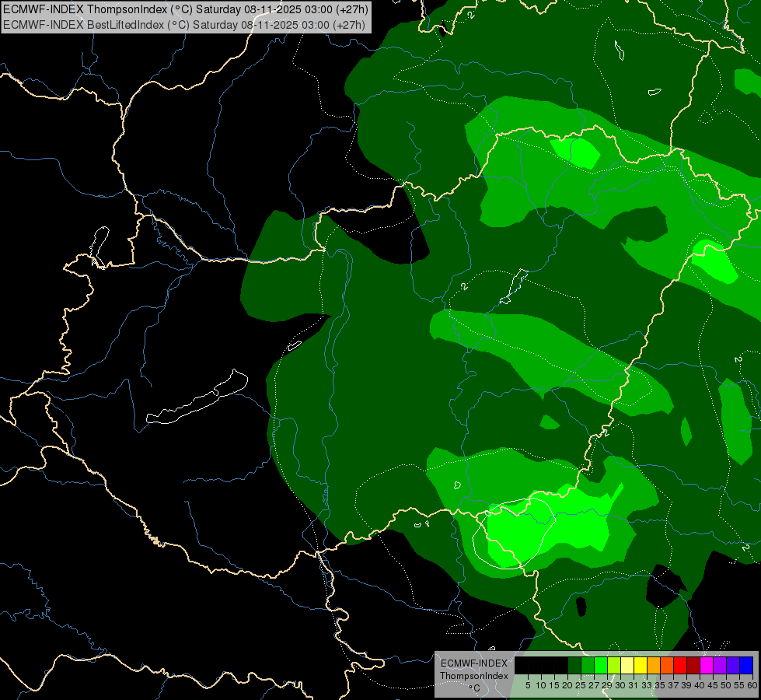Click the dark red 39–40 legend swatch

pos(693,665)
